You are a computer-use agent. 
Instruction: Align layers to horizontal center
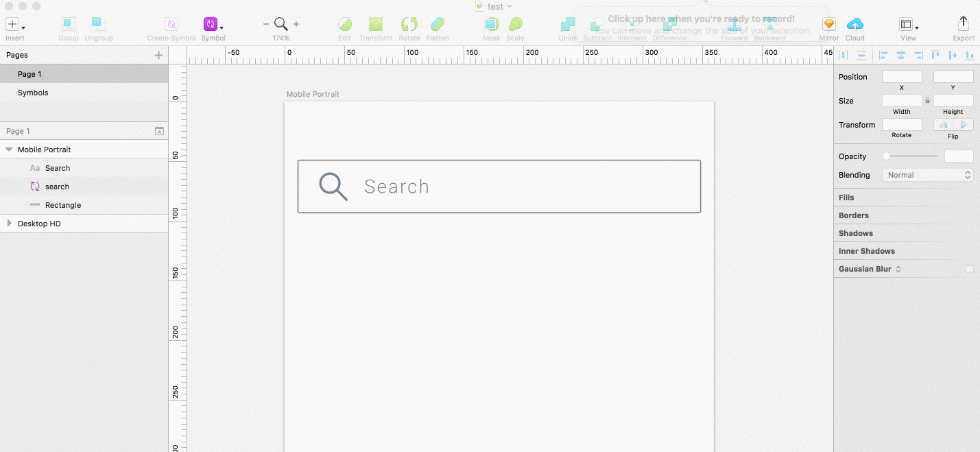pos(901,55)
